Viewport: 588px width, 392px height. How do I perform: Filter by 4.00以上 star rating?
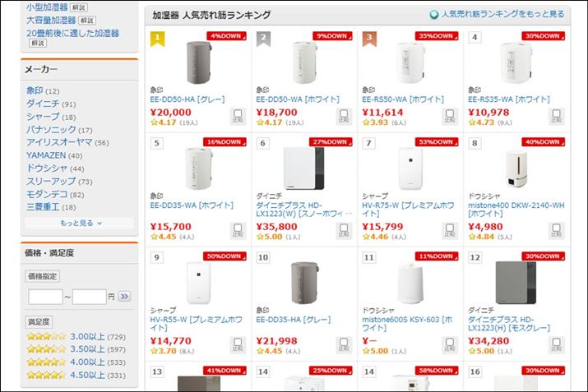[87, 362]
